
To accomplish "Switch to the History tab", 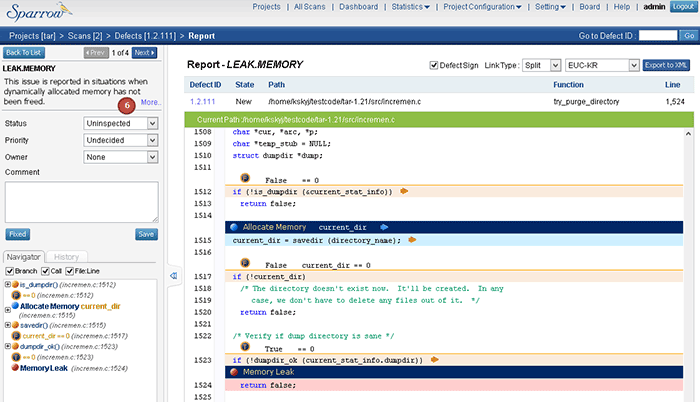I will [x=66, y=257].
